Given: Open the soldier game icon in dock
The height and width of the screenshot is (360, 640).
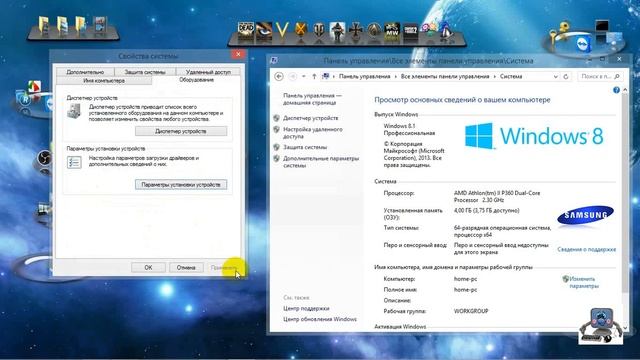Looking at the screenshot, I should (x=337, y=31).
